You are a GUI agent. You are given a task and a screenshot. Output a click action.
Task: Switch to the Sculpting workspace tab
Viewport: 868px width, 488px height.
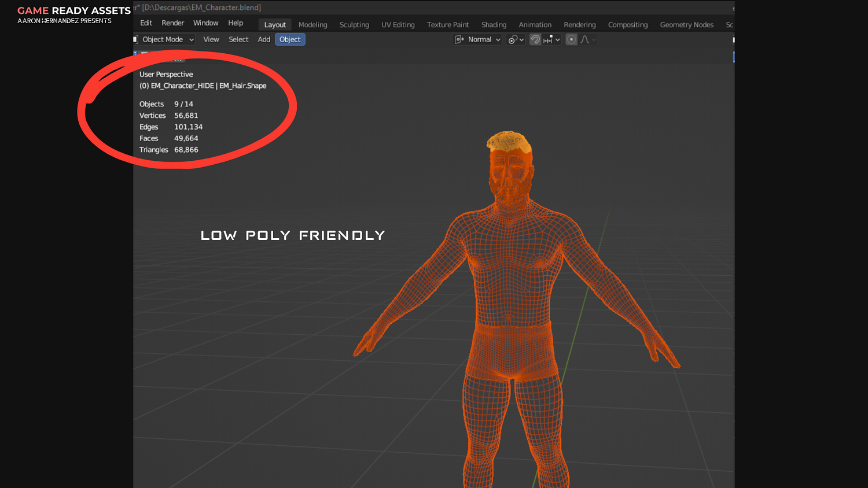[x=354, y=25]
